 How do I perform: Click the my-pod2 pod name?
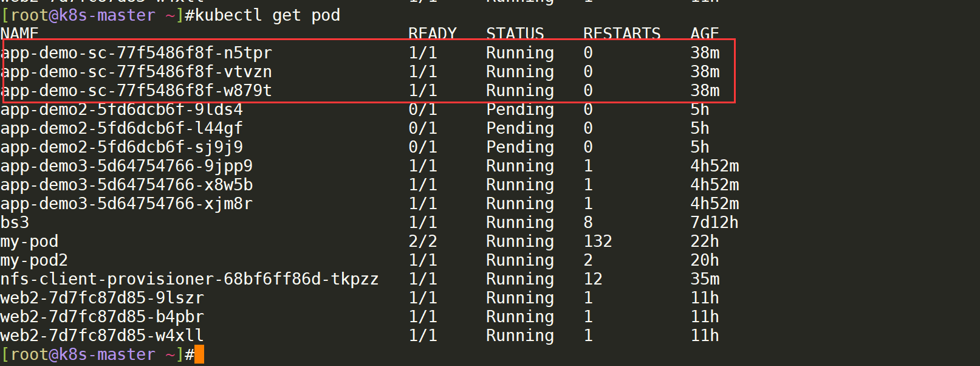coord(34,260)
